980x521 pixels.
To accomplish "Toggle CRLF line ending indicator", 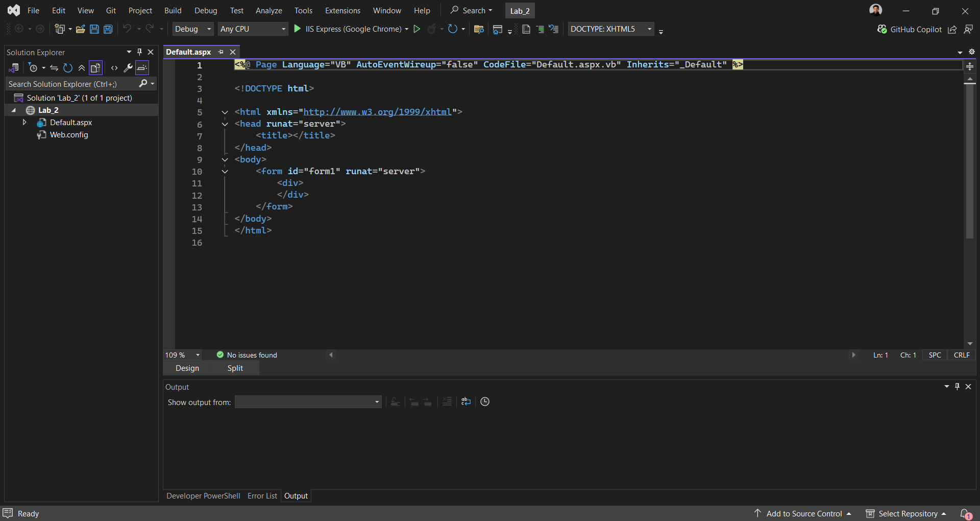I will (x=962, y=355).
